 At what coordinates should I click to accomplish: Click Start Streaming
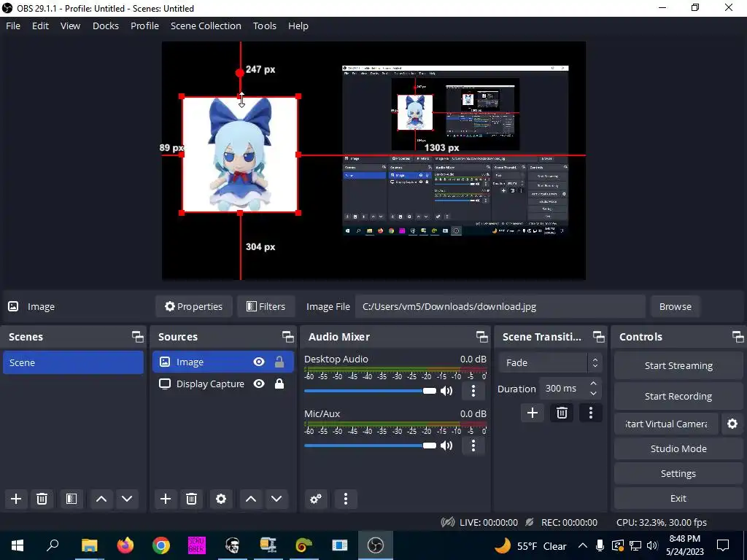pos(678,366)
